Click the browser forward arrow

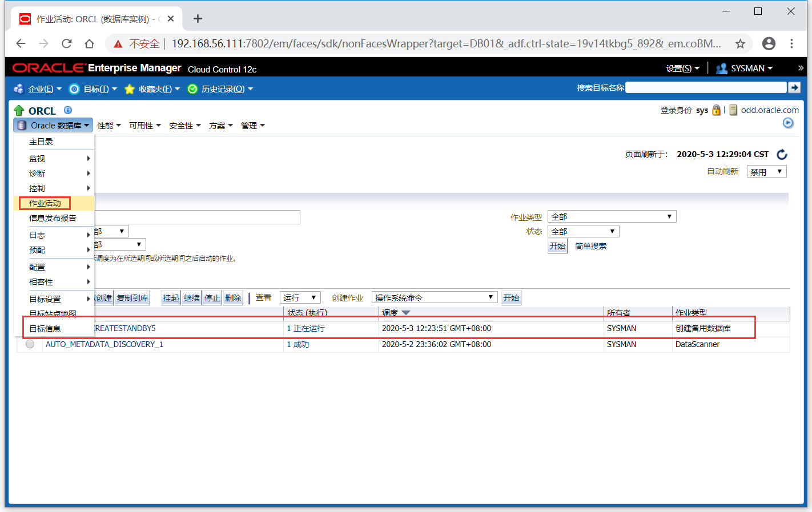click(x=44, y=43)
